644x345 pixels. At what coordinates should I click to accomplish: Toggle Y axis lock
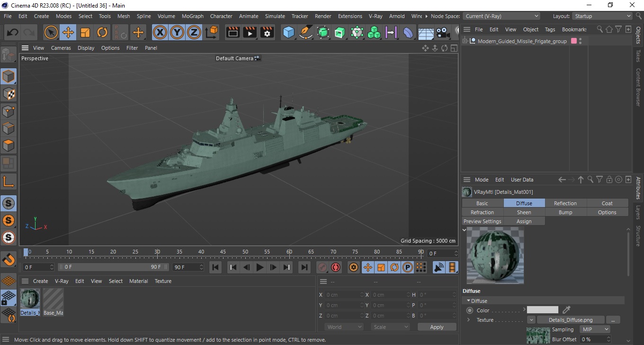coord(177,33)
